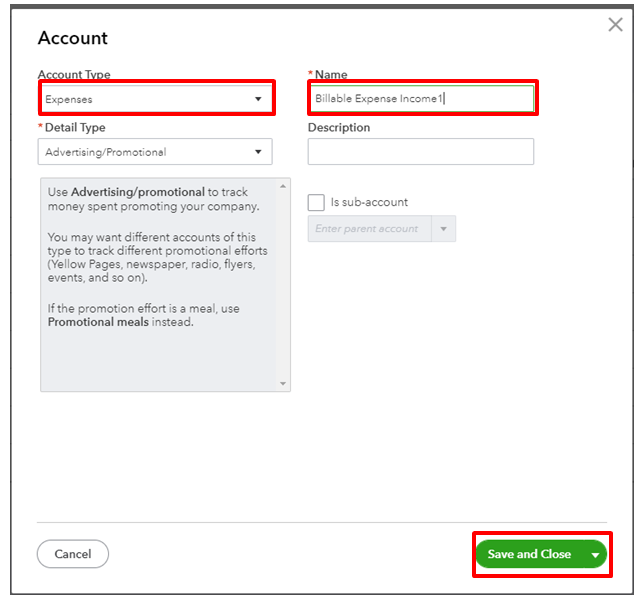Image resolution: width=638 pixels, height=595 pixels.
Task: Enable the Is sub-account checkbox
Action: pyautogui.click(x=316, y=202)
